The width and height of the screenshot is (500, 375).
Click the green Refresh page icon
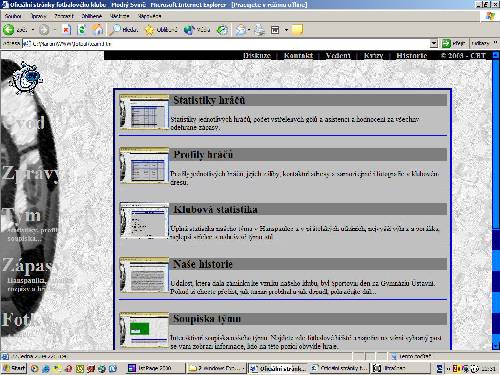[x=82, y=30]
